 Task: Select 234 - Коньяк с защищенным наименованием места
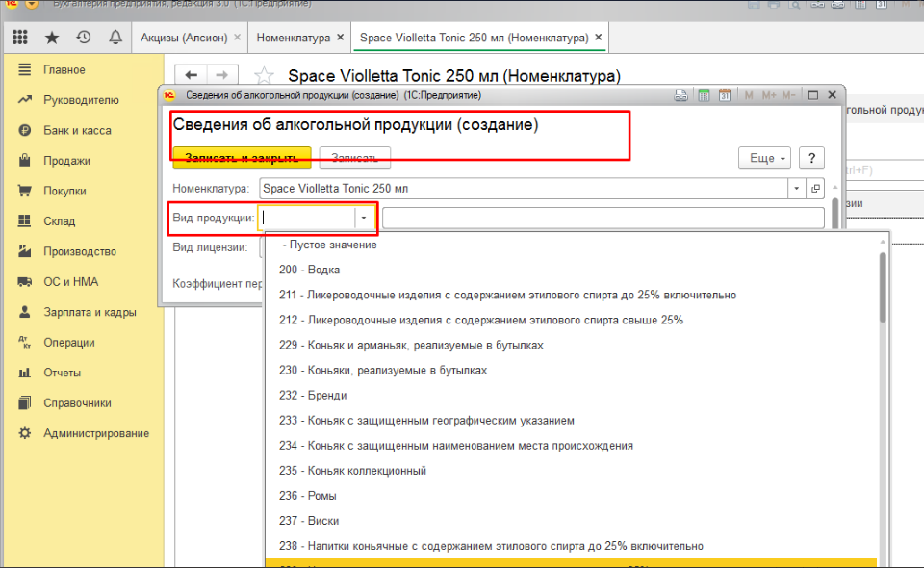pos(572,446)
